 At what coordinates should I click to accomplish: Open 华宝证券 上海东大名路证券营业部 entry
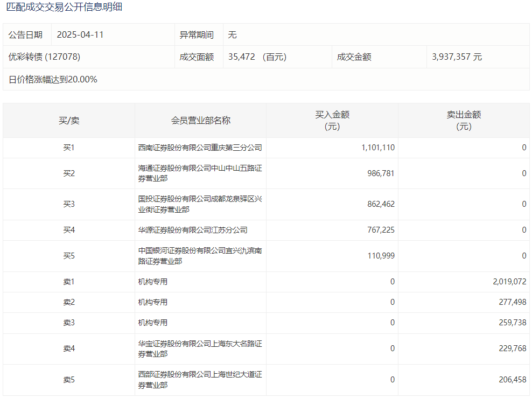[200, 348]
